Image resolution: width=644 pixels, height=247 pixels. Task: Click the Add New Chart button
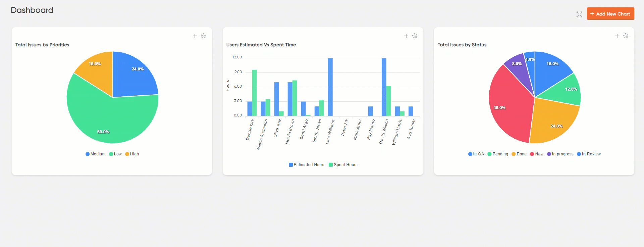[x=610, y=14]
